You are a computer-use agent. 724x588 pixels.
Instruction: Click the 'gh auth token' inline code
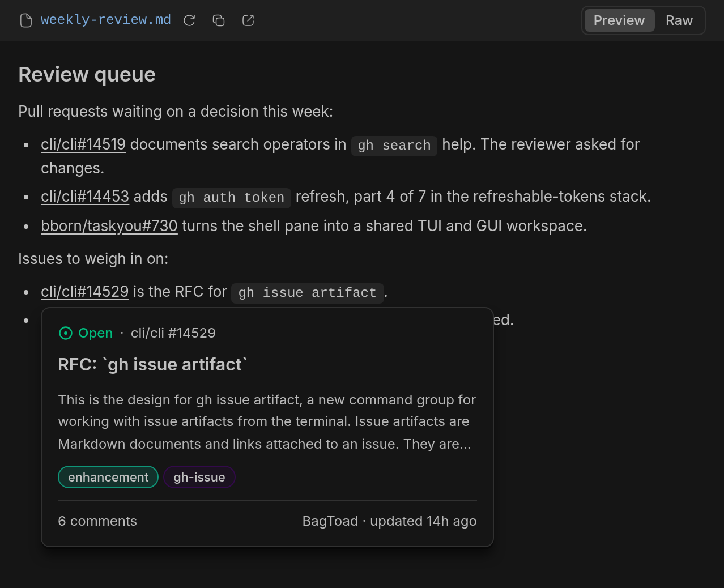(x=232, y=198)
